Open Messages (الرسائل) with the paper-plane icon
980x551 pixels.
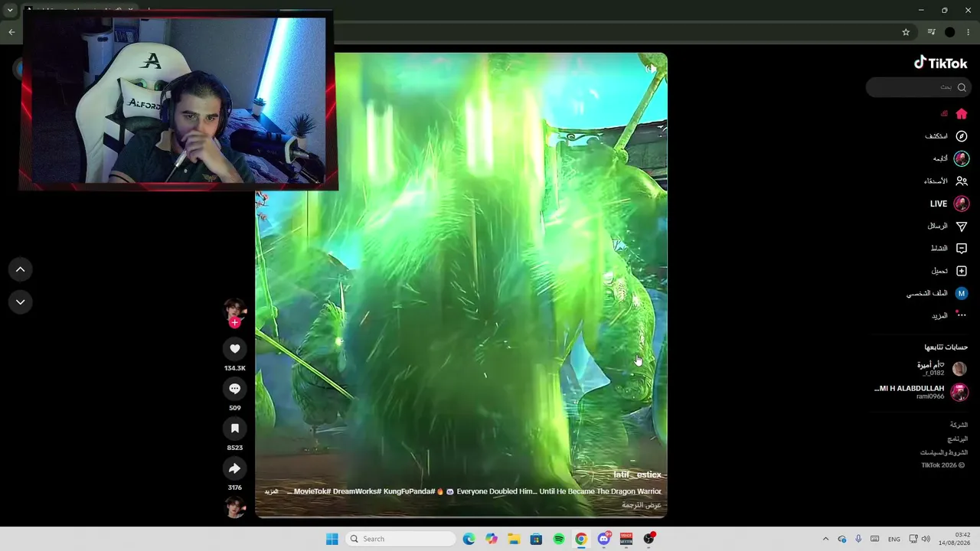(962, 226)
